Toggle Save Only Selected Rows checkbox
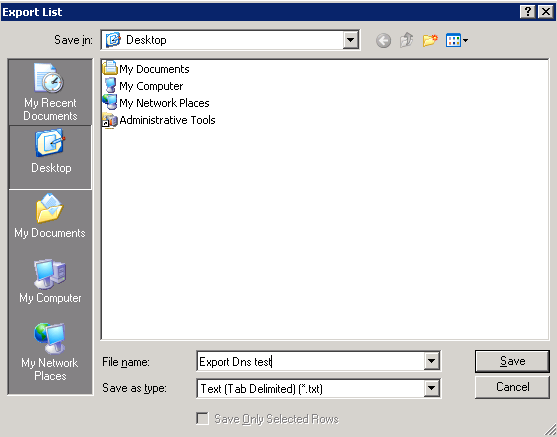This screenshot has width=557, height=437. 202,419
